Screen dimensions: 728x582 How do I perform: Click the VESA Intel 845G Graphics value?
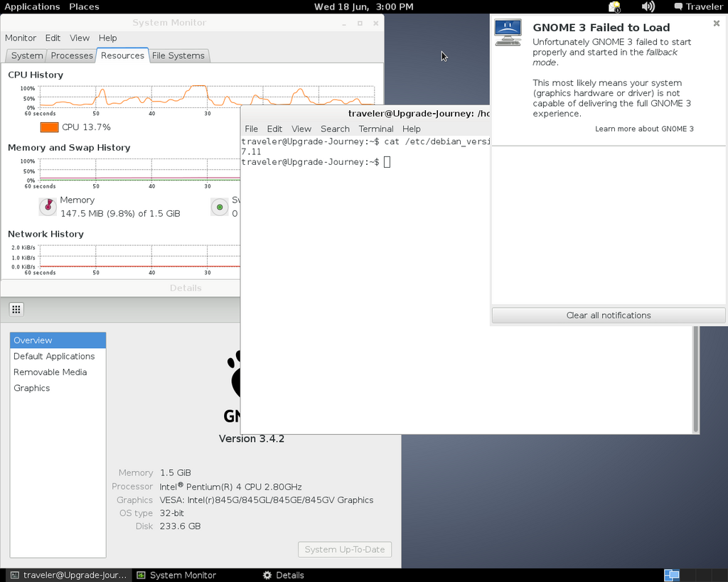[x=267, y=500]
